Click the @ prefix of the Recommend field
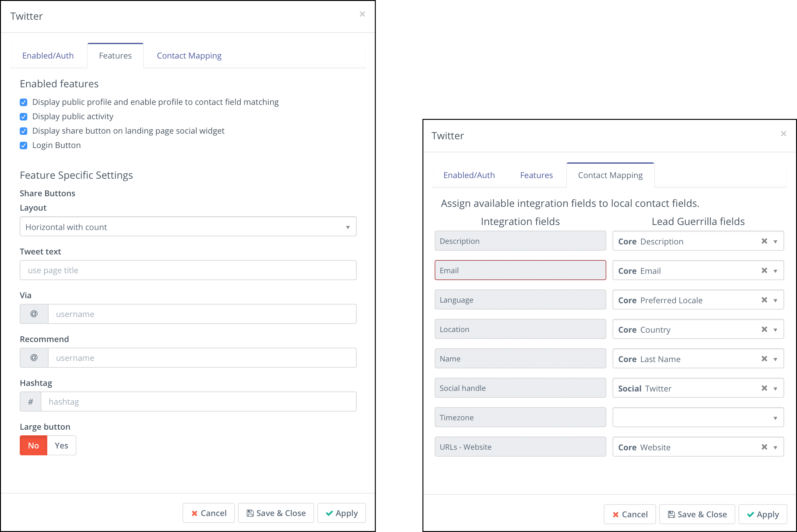Viewport: 797px width, 532px height. tap(34, 358)
